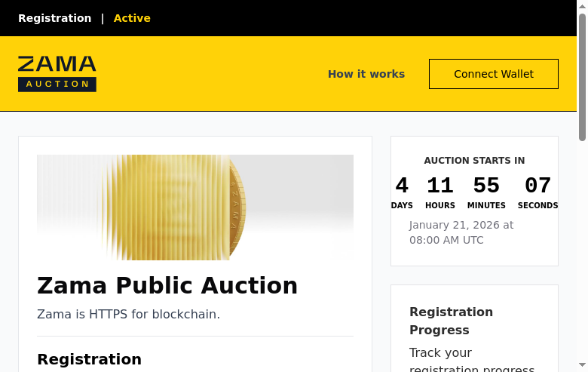Click the HOURS label under the countdown
Viewport: 588px width, 372px height.
pyautogui.click(x=440, y=205)
